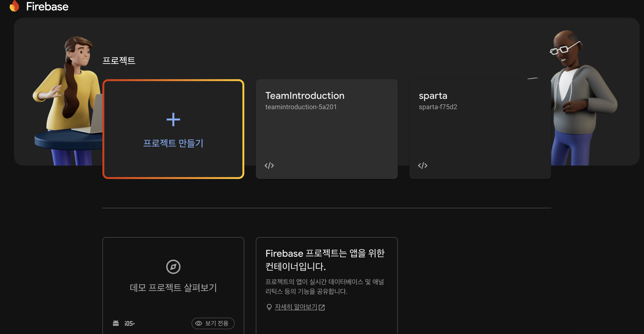
Task: Open the 자세히 알아보기 link
Action: click(296, 307)
